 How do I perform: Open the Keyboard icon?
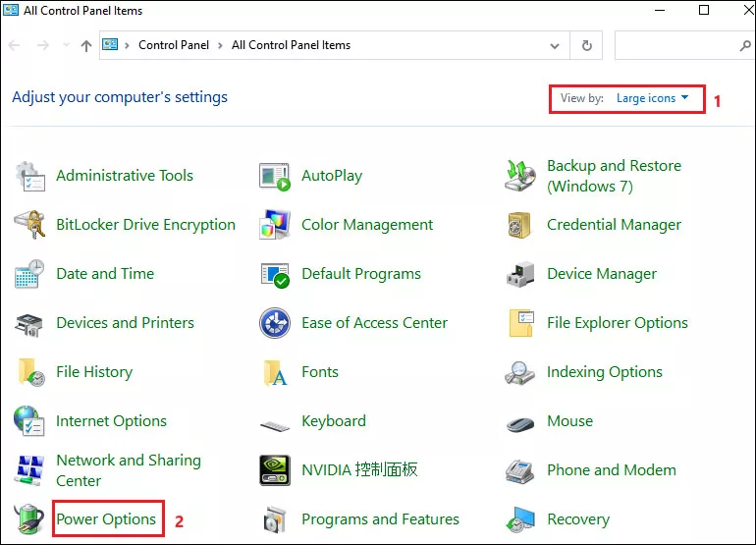coord(275,425)
